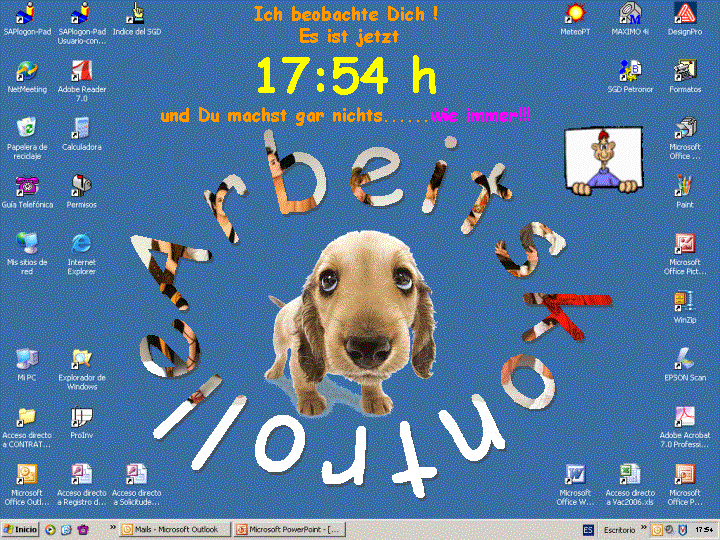Launch Adobe Reader 7.0 from desktop
The width and height of the screenshot is (720, 540).
pyautogui.click(x=82, y=71)
